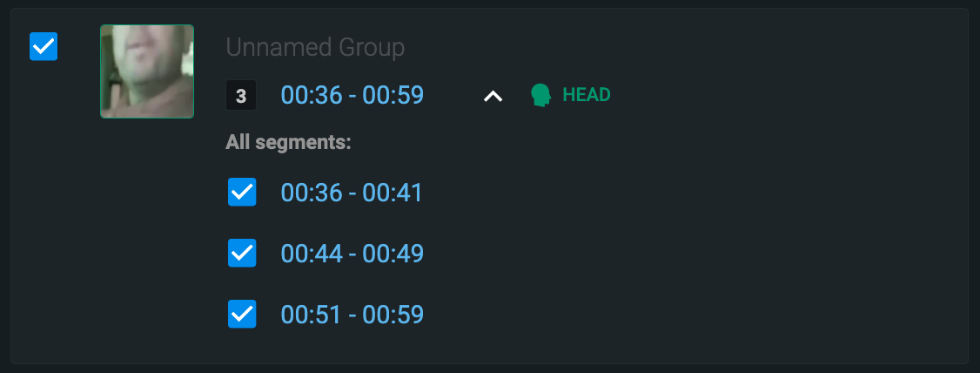This screenshot has height=373, width=980.
Task: Click the 00:49 end time of the second segment
Action: tap(393, 253)
